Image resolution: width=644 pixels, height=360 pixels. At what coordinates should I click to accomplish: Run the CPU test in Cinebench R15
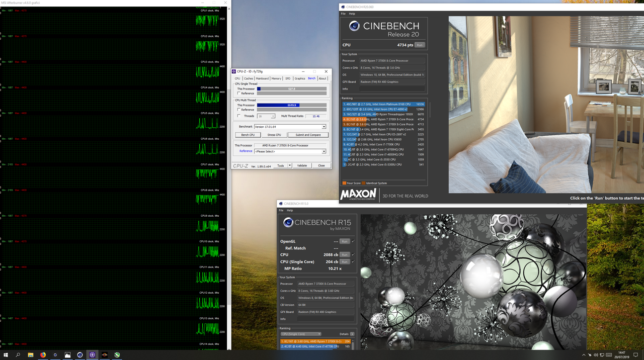pos(345,255)
